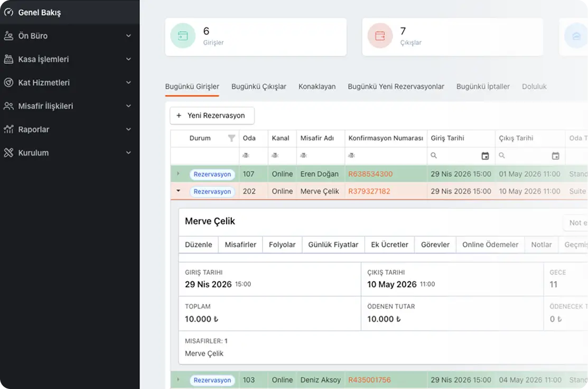Click the Girişler summary card

256,37
